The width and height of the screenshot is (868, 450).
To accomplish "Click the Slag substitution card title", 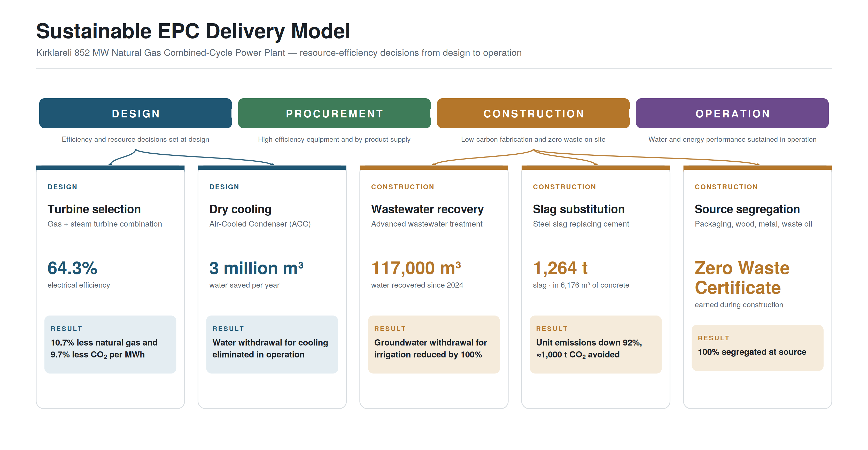I will click(x=579, y=209).
